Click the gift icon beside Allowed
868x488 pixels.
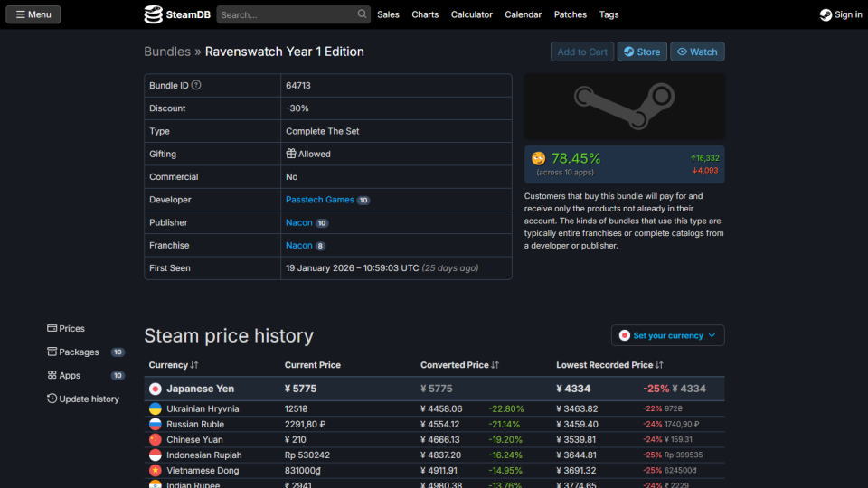290,154
